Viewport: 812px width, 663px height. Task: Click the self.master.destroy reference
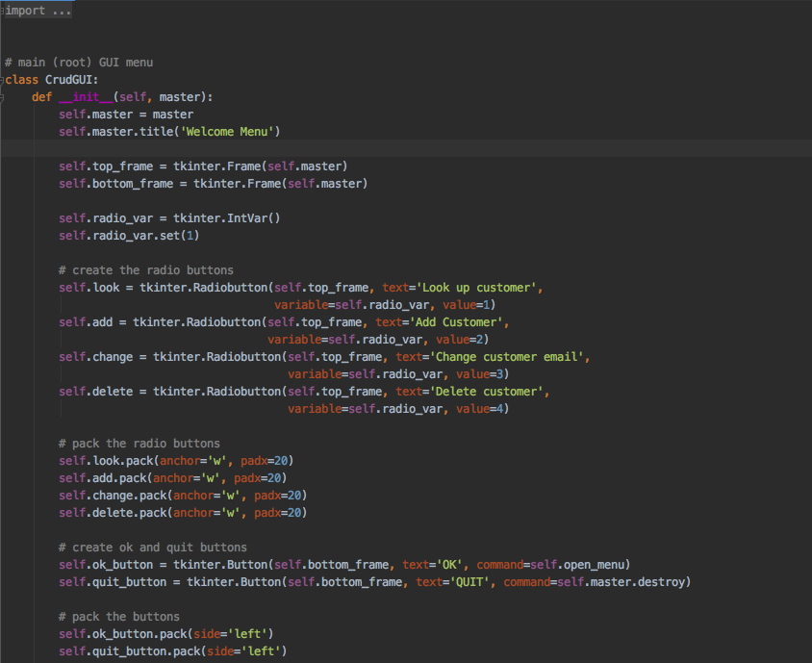click(x=626, y=581)
